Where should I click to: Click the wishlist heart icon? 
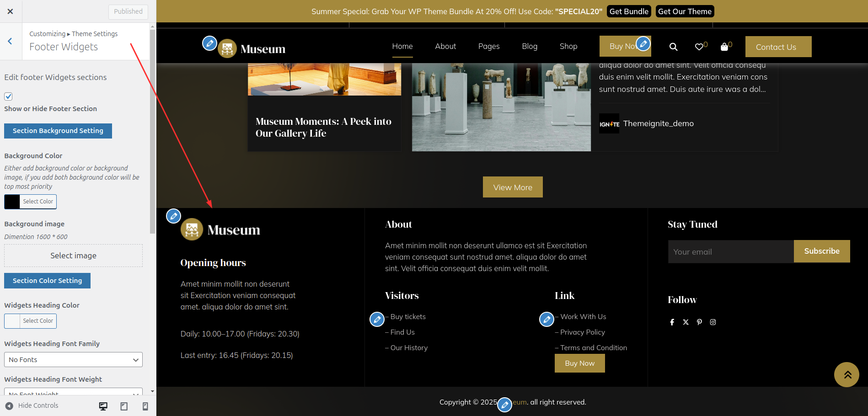click(x=699, y=46)
